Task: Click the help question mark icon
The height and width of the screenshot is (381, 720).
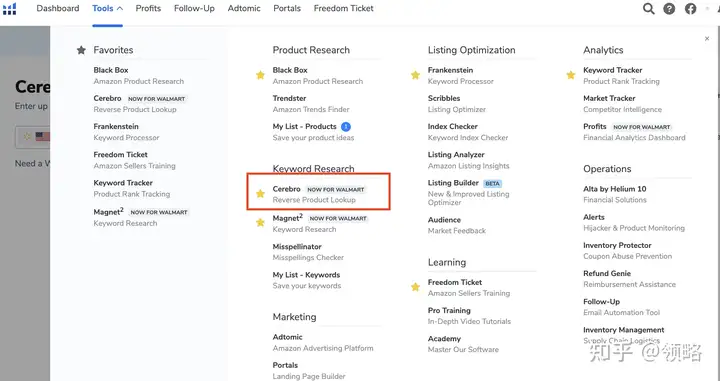Action: [x=669, y=9]
